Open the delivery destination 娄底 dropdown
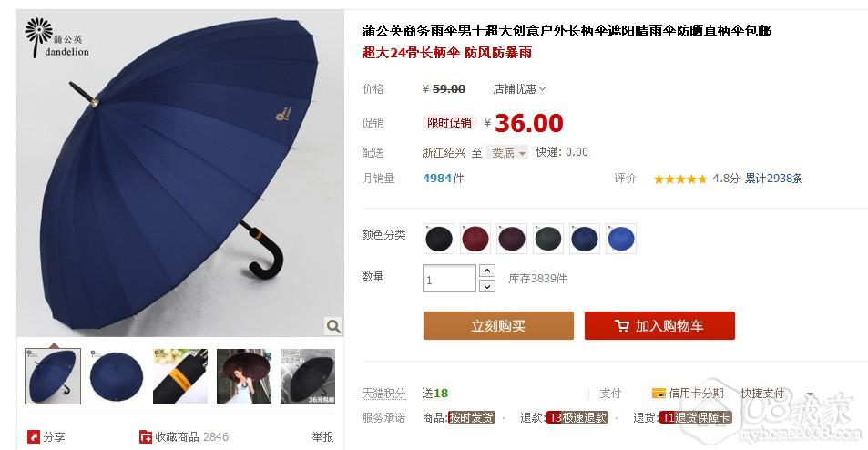Screen dimensions: 868x450 pyautogui.click(x=507, y=153)
